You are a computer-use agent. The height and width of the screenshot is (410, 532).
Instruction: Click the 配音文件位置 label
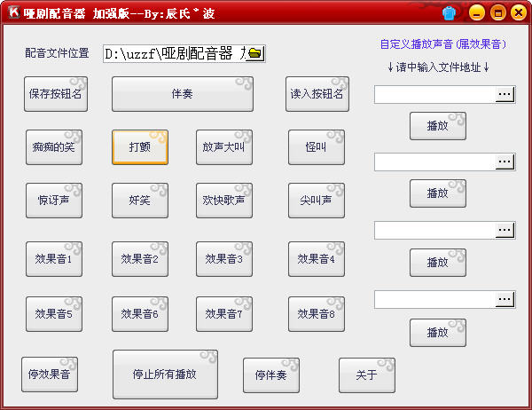[x=57, y=53]
